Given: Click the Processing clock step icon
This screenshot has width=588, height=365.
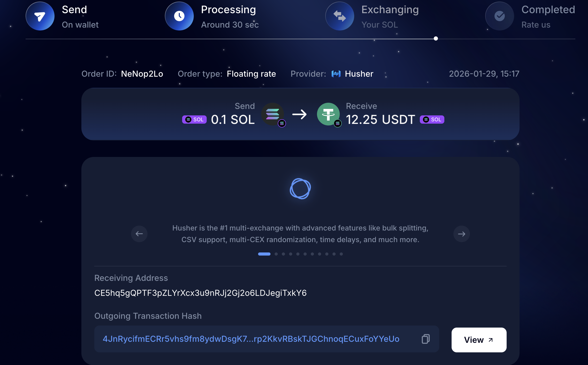Looking at the screenshot, I should (x=179, y=16).
